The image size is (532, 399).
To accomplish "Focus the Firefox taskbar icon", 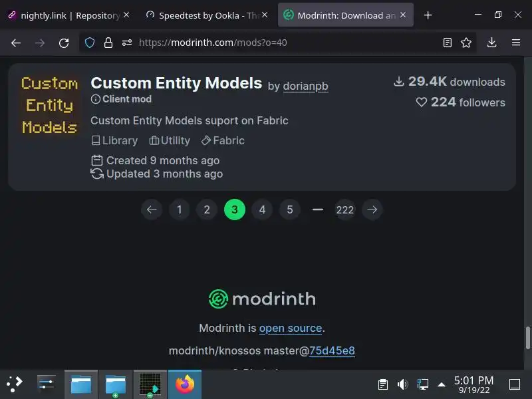I will coord(185,384).
